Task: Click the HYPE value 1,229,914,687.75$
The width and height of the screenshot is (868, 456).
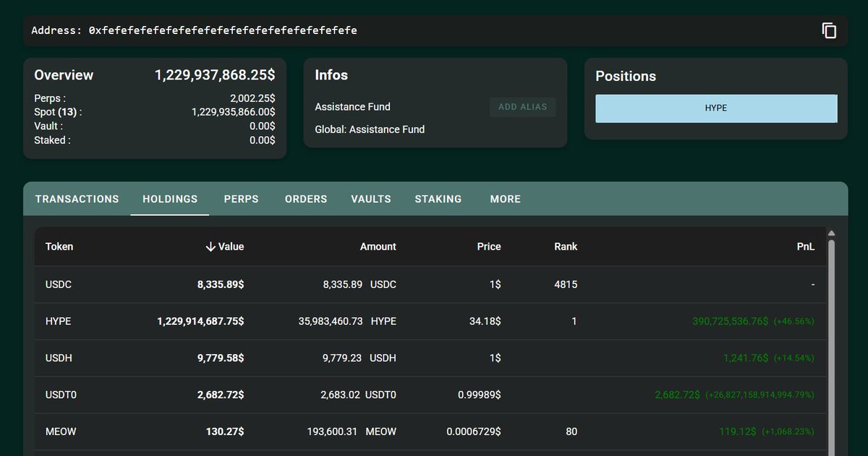Action: (x=200, y=321)
